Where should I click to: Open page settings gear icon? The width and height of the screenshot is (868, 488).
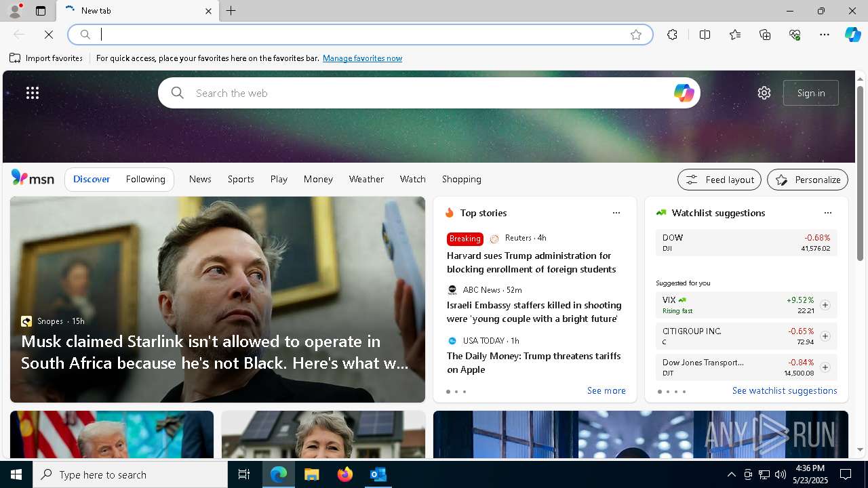[x=764, y=93]
